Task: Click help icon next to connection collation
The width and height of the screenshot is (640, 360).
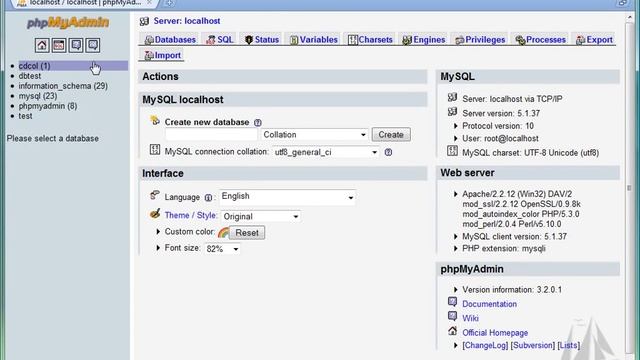Action: [x=388, y=152]
